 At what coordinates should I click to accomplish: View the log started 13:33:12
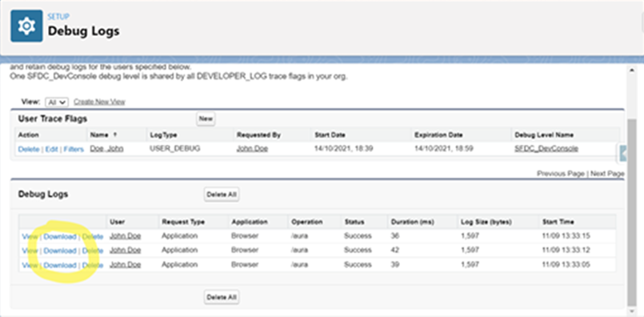[x=30, y=251]
